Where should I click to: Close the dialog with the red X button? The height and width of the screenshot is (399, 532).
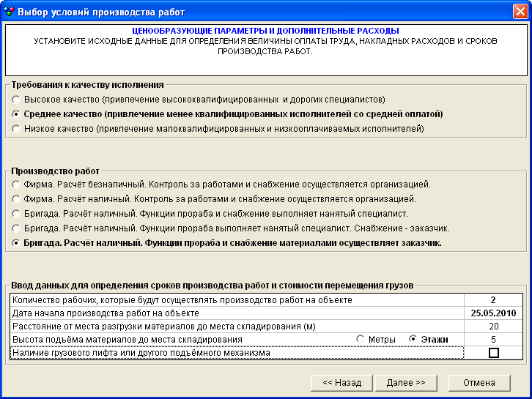519,12
